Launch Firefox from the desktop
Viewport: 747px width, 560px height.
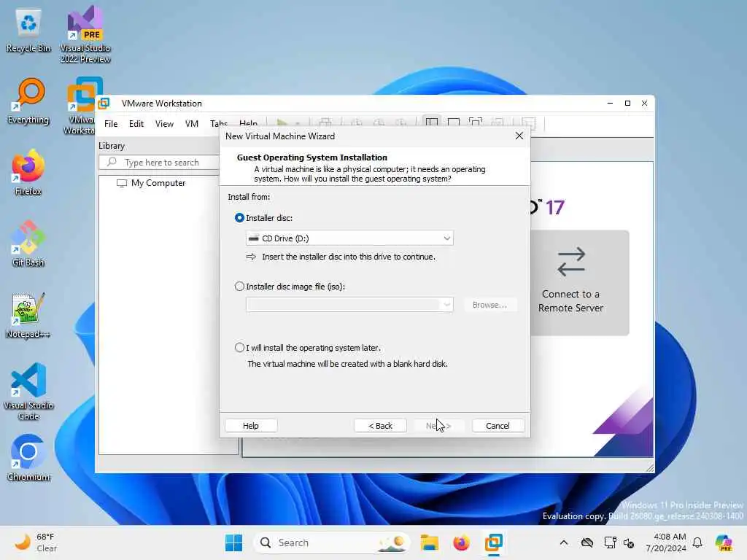28,173
